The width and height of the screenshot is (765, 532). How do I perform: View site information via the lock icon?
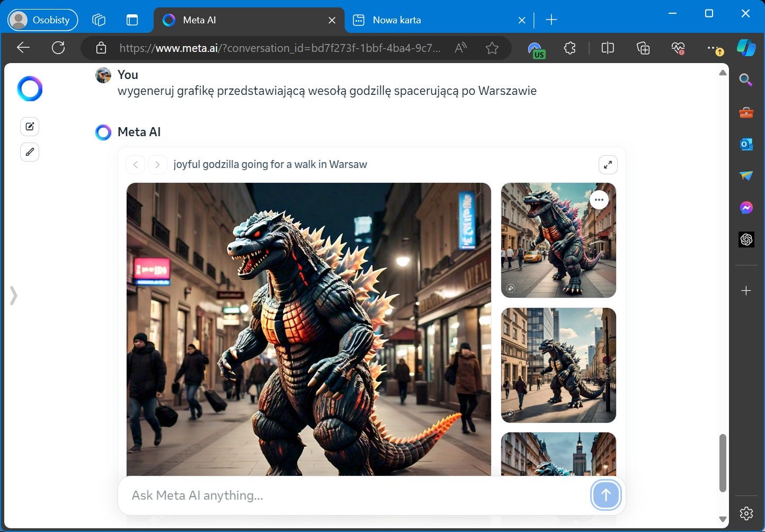pos(101,48)
